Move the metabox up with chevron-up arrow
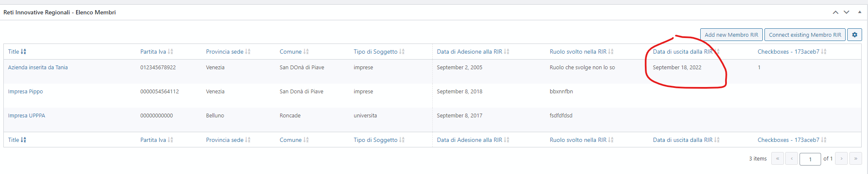The height and width of the screenshot is (174, 868). pos(835,12)
